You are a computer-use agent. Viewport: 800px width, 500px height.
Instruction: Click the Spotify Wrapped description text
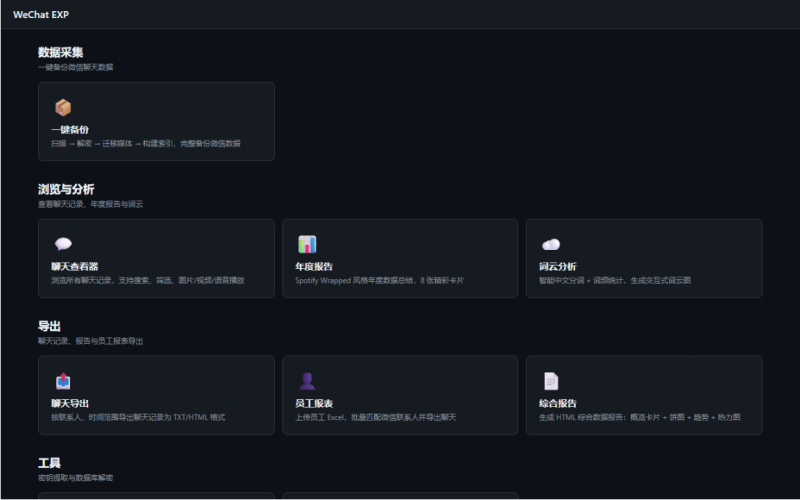tap(379, 280)
